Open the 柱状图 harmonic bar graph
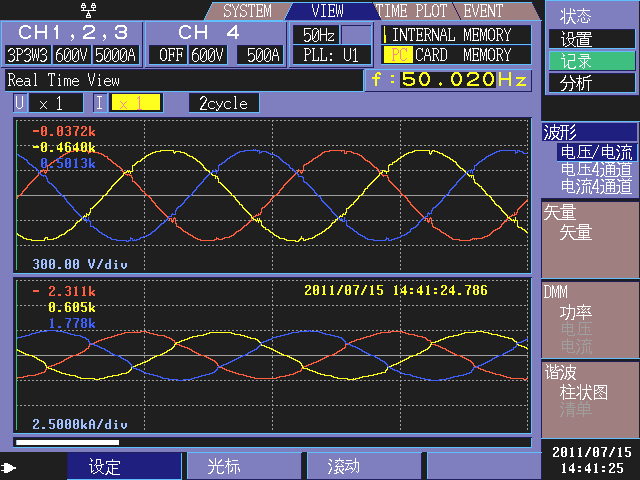The height and width of the screenshot is (480, 640). [584, 392]
